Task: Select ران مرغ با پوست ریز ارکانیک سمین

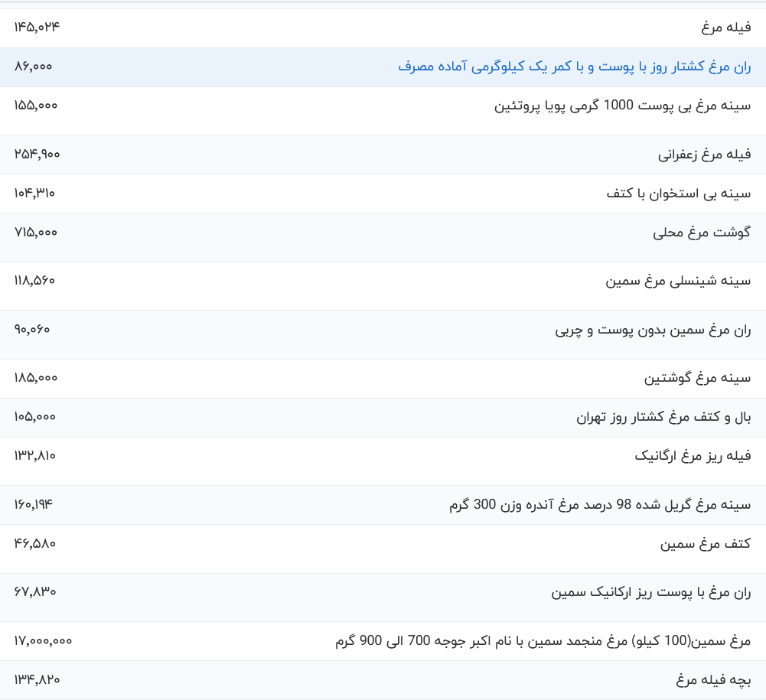Action: (x=651, y=593)
